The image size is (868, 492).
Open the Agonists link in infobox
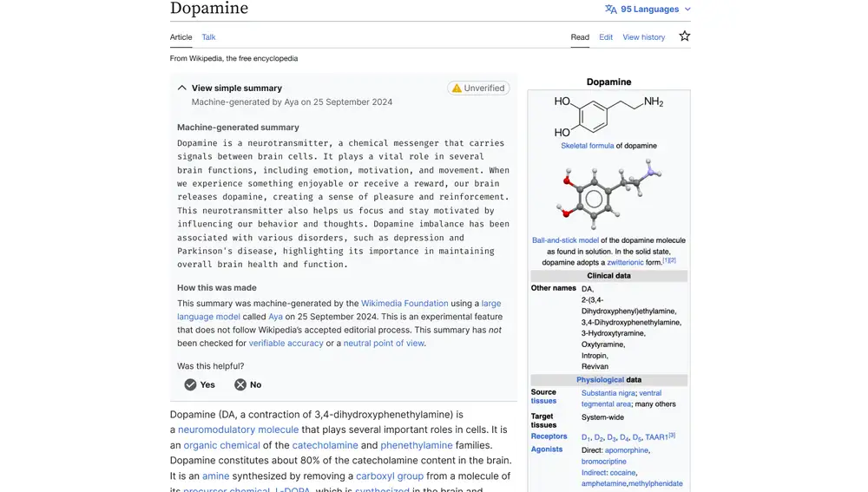click(x=547, y=449)
